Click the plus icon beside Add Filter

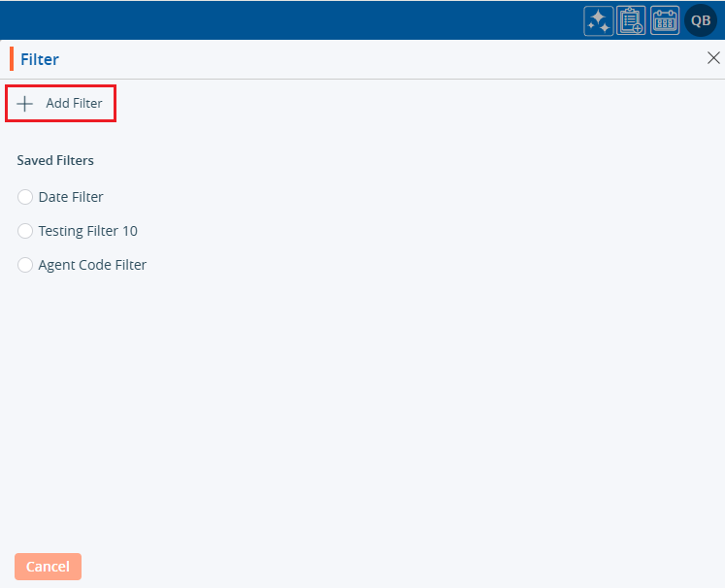coord(25,104)
